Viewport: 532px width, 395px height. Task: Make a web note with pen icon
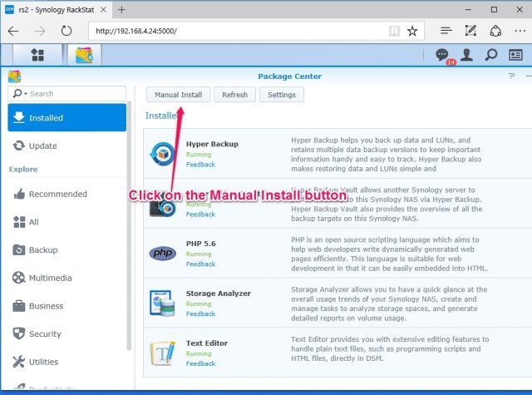(470, 31)
